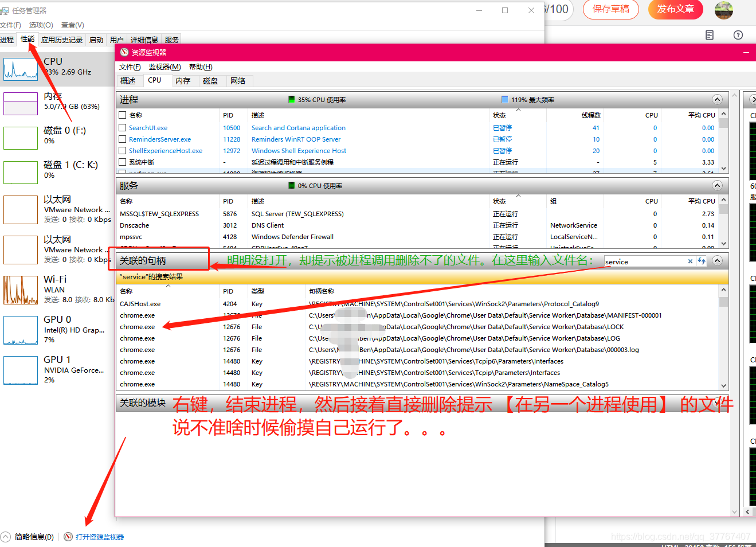Check the 系统中断 process checkbox
The height and width of the screenshot is (547, 756).
coord(122,162)
